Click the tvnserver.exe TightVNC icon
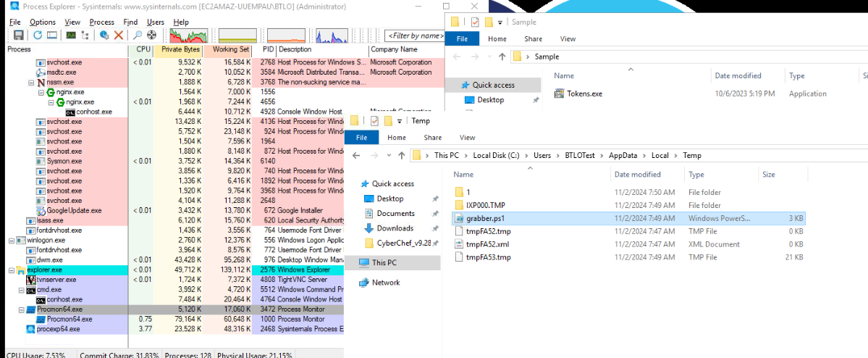 tap(31, 279)
